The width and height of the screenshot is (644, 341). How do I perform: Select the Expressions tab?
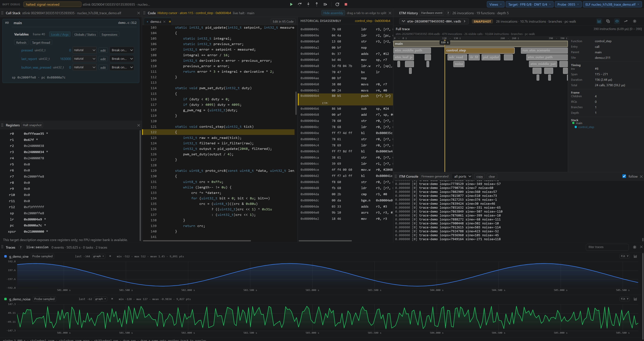[x=109, y=34]
